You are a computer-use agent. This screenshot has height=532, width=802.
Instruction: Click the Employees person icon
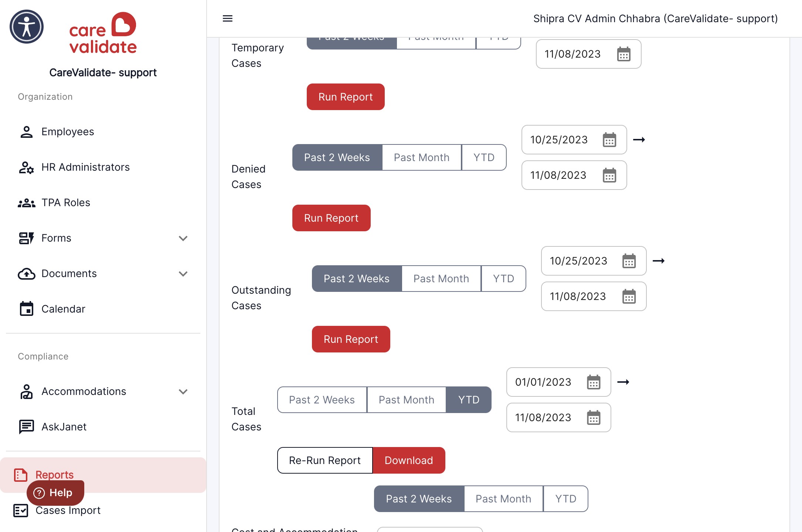pyautogui.click(x=27, y=132)
